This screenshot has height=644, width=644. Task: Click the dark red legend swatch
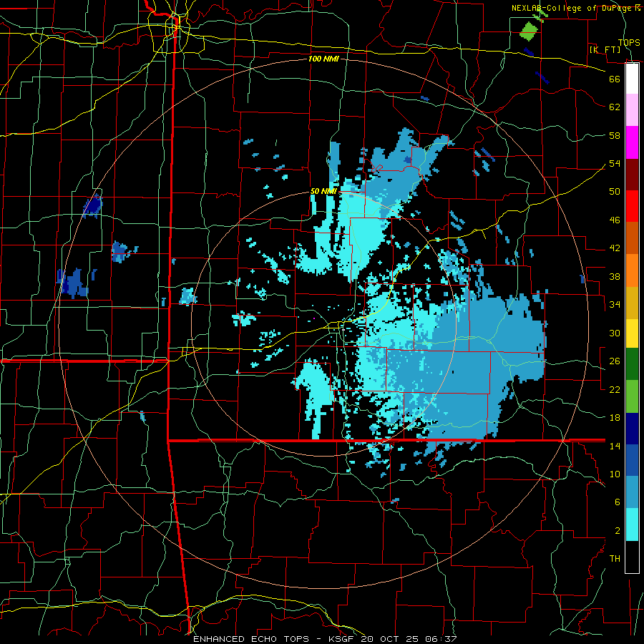pos(632,174)
